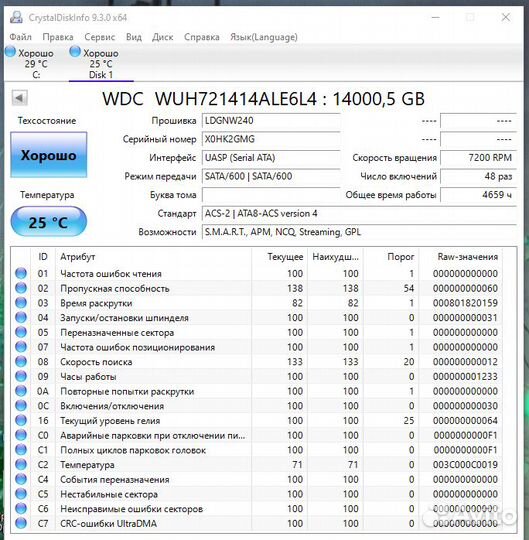Click the drive model title WDC WUH721414ALE6L4
Image resolution: width=529 pixels, height=540 pixels.
click(209, 99)
